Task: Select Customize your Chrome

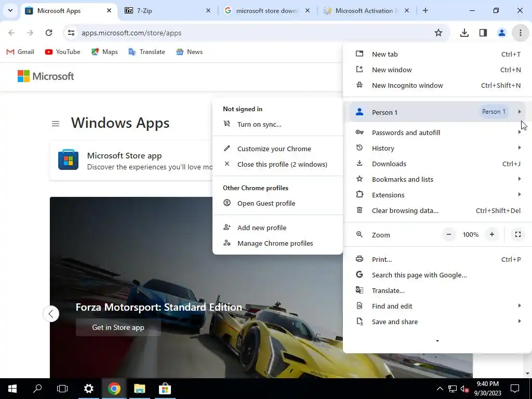Action: pyautogui.click(x=277, y=149)
